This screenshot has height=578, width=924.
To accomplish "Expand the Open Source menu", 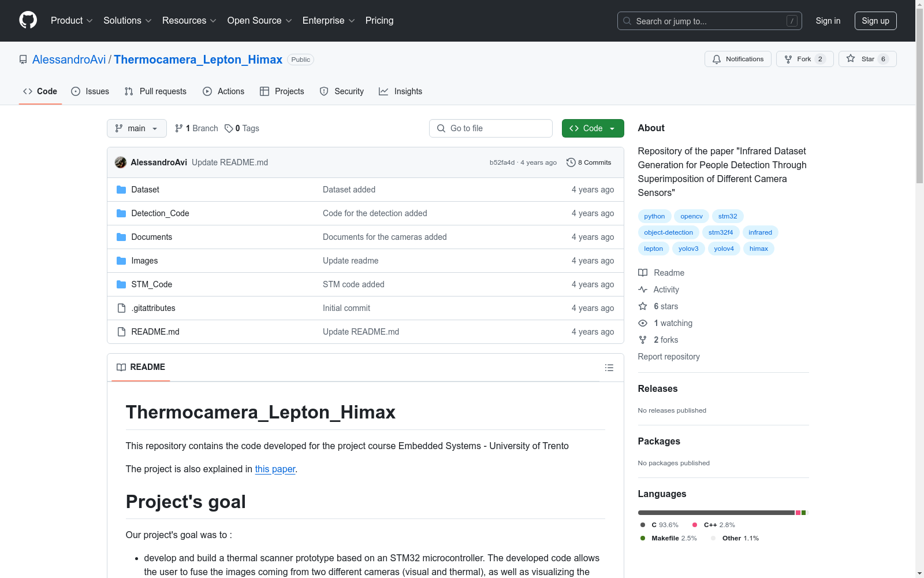I will 259,20.
